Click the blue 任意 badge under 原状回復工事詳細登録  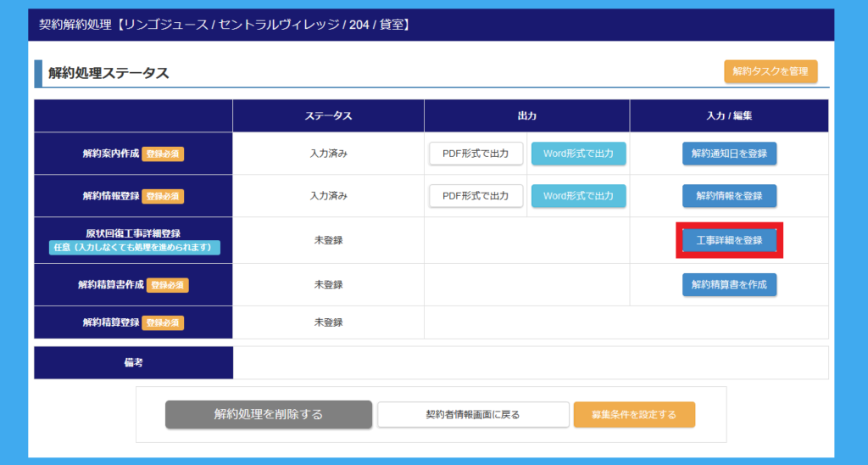[134, 248]
